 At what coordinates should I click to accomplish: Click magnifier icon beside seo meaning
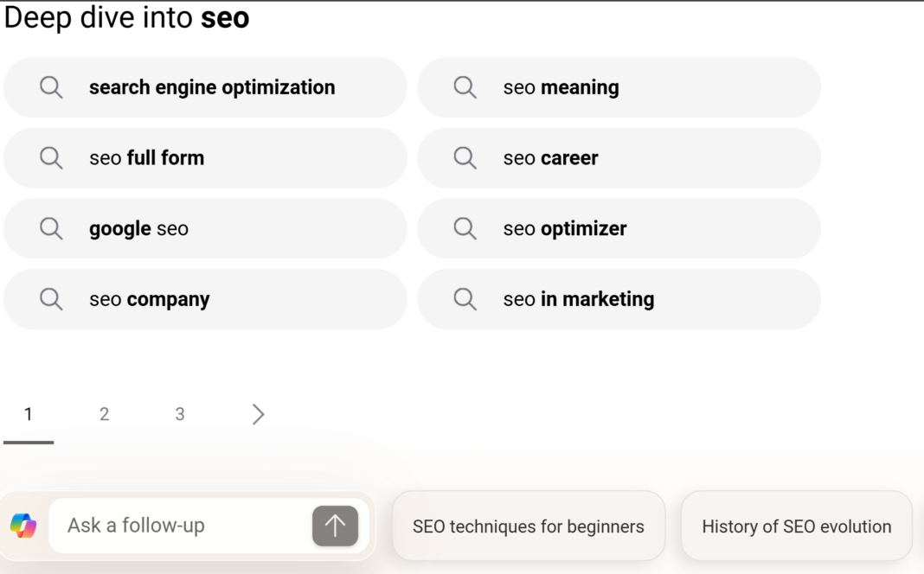pos(465,87)
